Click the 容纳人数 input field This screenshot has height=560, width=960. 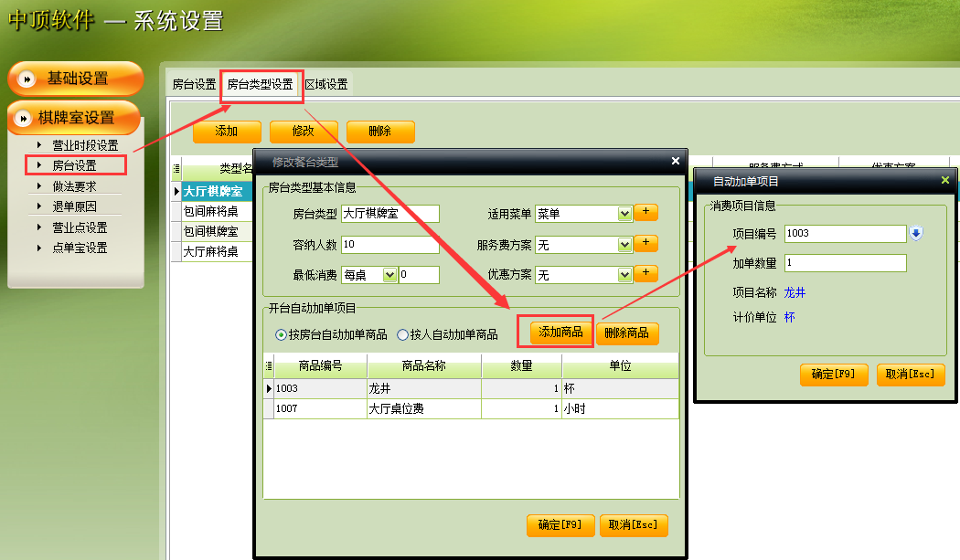pyautogui.click(x=390, y=244)
